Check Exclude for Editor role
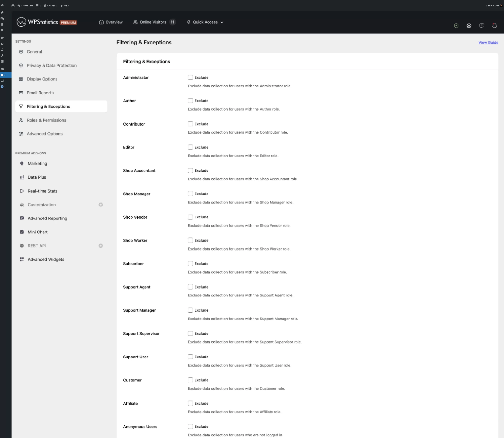 click(190, 147)
